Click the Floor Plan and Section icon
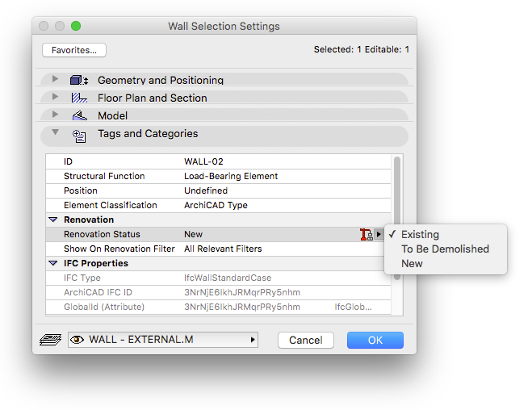This screenshot has width=532, height=410. 79,98
